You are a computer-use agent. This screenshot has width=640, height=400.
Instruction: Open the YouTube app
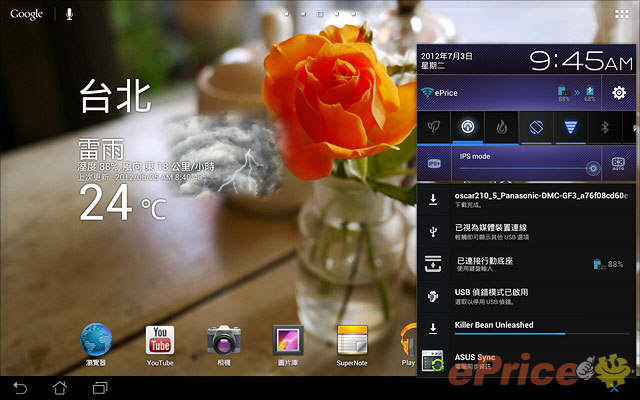coord(160,340)
